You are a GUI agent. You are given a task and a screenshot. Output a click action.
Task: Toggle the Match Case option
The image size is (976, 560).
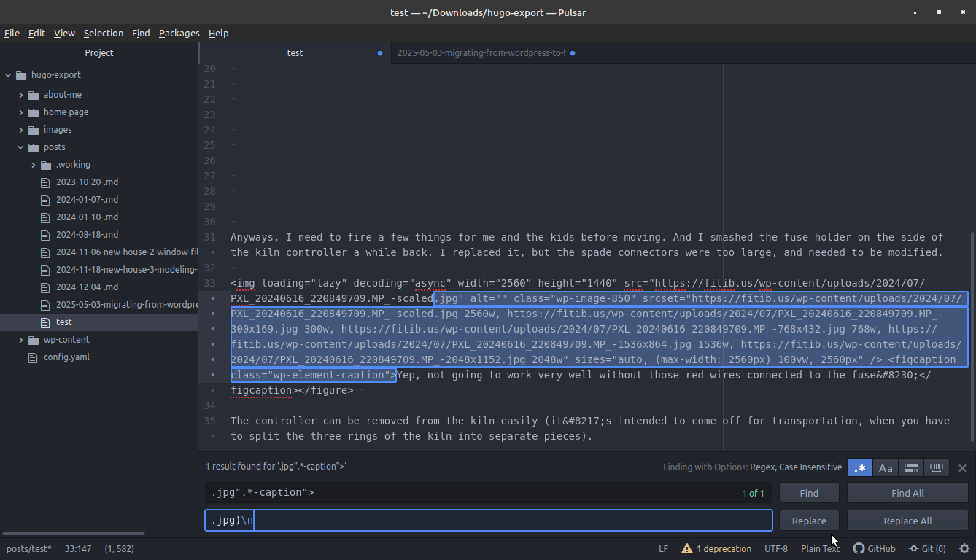click(886, 467)
